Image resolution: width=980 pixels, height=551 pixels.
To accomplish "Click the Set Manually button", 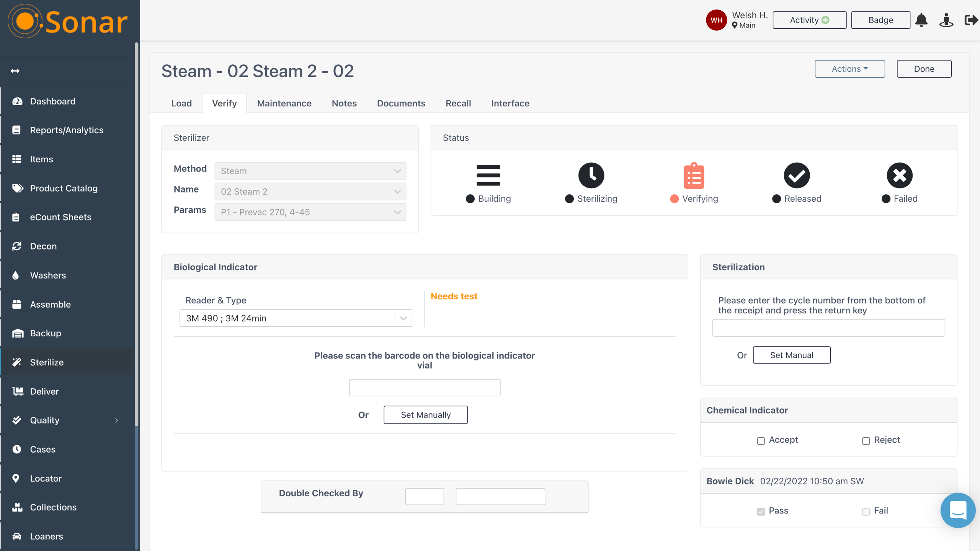I will click(425, 415).
